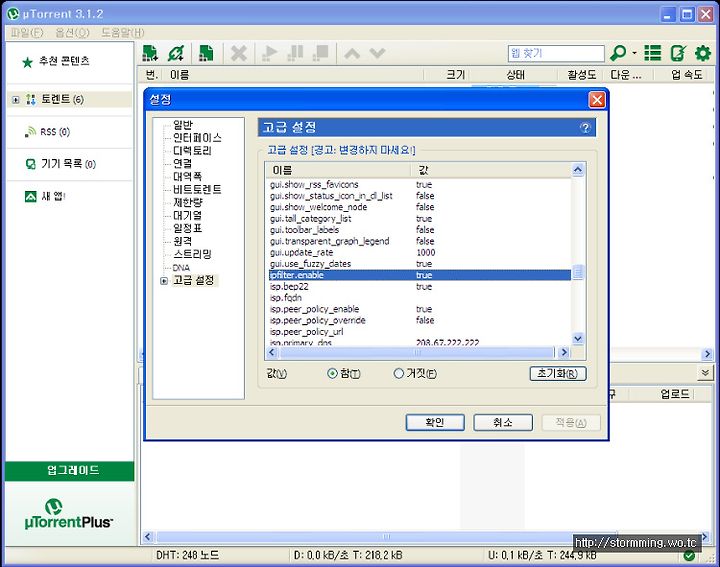Click the Add Torrent toolbar icon

(150, 53)
